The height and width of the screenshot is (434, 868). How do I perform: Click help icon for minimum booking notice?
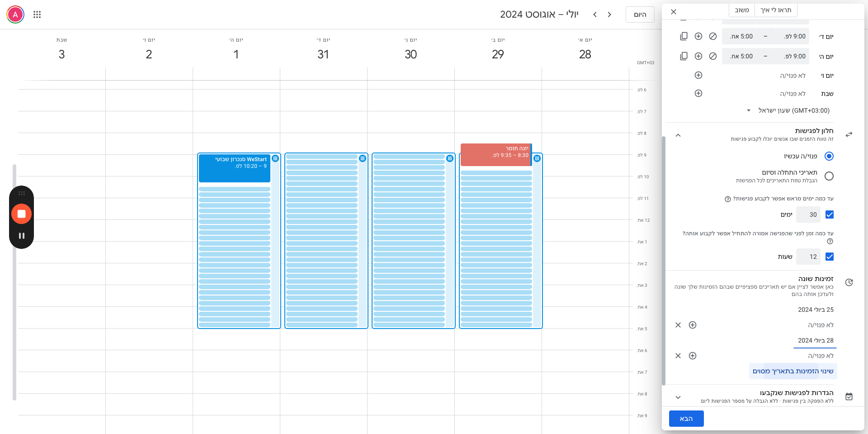click(x=830, y=241)
